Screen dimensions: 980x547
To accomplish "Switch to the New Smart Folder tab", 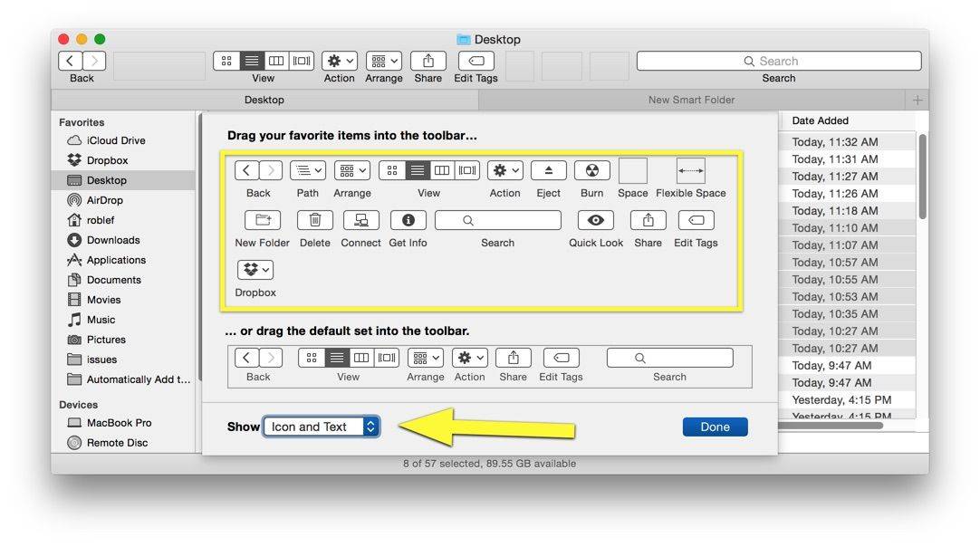I will (x=691, y=100).
